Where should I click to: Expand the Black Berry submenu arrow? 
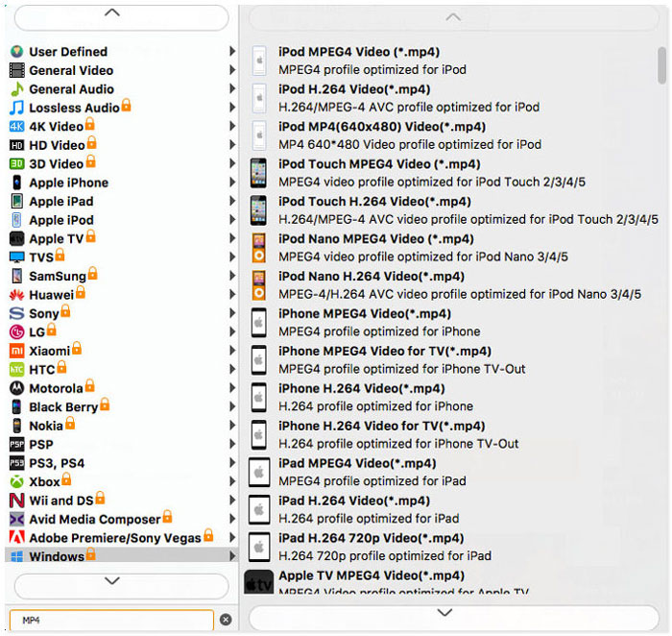click(x=232, y=406)
